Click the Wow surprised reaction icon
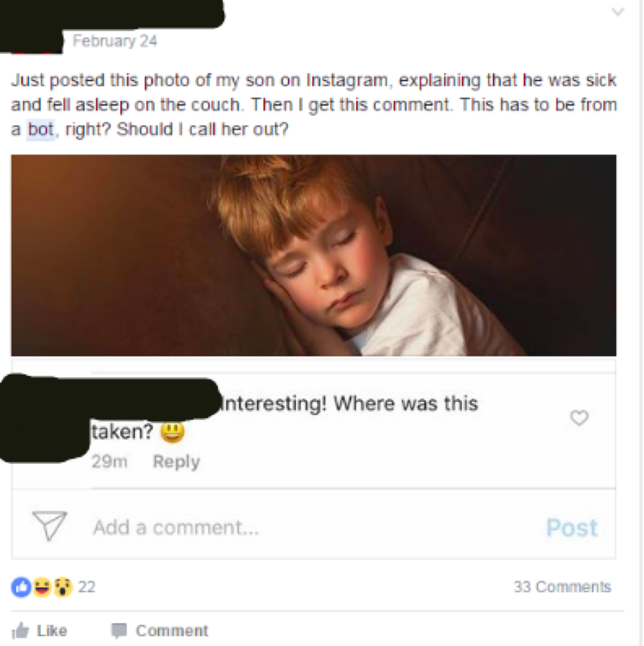 pos(62,587)
